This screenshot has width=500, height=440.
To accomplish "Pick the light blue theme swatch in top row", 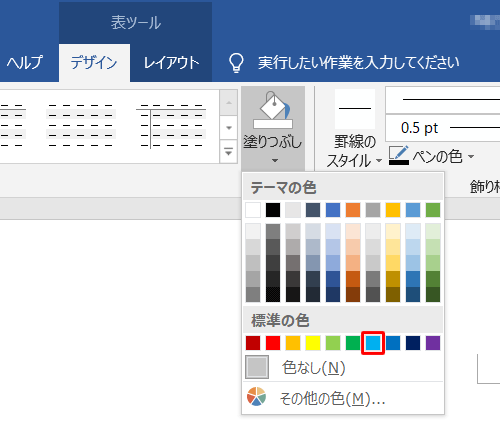I will point(413,210).
